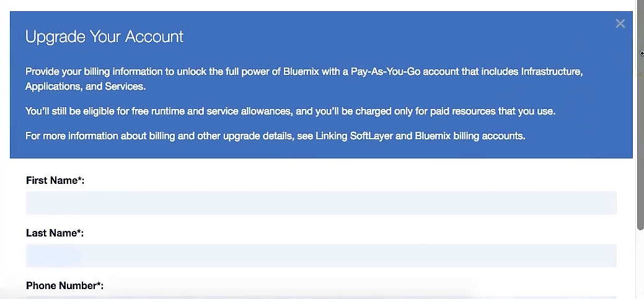
Task: Click the Phone Number* label
Action: click(64, 285)
